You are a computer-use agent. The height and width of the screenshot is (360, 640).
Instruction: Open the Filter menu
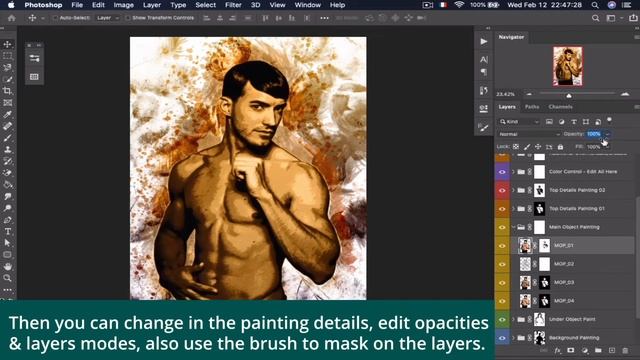point(233,5)
